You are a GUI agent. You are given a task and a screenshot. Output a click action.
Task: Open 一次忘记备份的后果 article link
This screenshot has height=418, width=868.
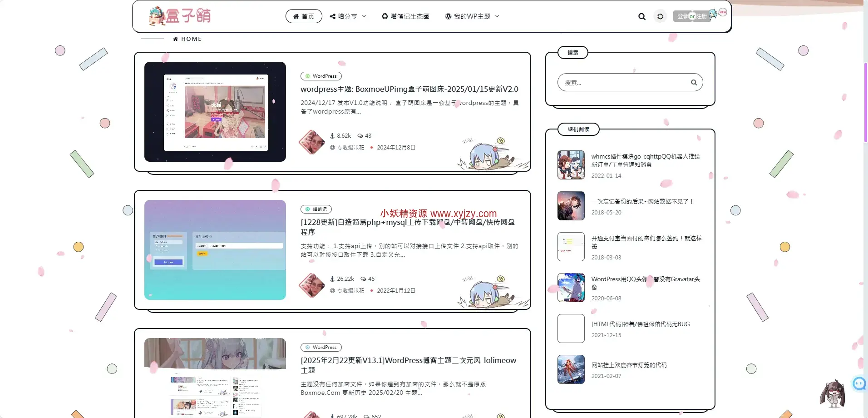click(642, 201)
